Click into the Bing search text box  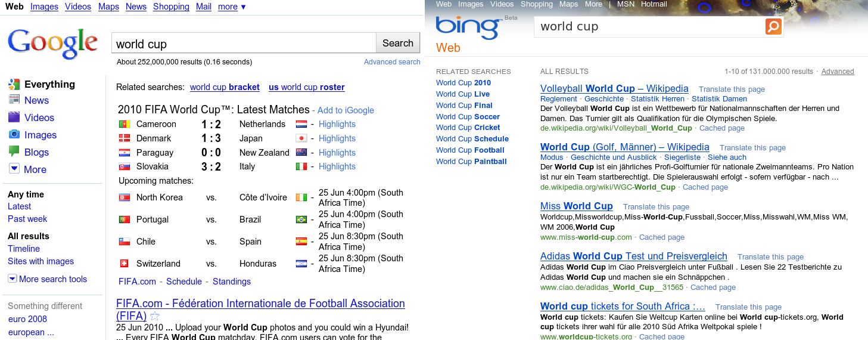tap(649, 27)
